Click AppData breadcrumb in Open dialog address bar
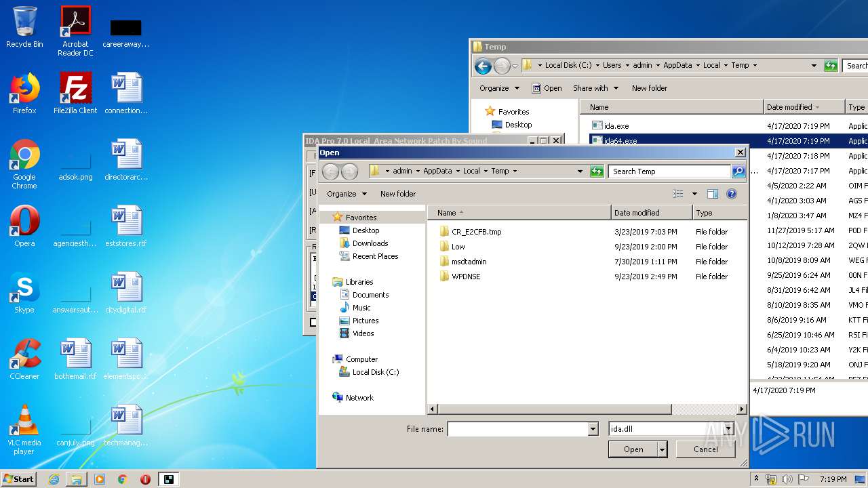The width and height of the screenshot is (868, 488). (x=437, y=171)
